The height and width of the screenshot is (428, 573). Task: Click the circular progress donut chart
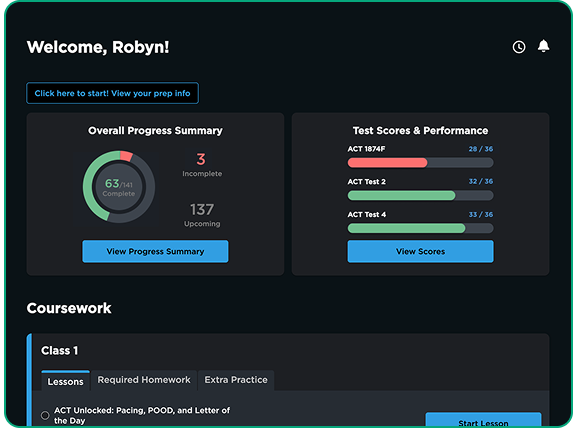(119, 187)
